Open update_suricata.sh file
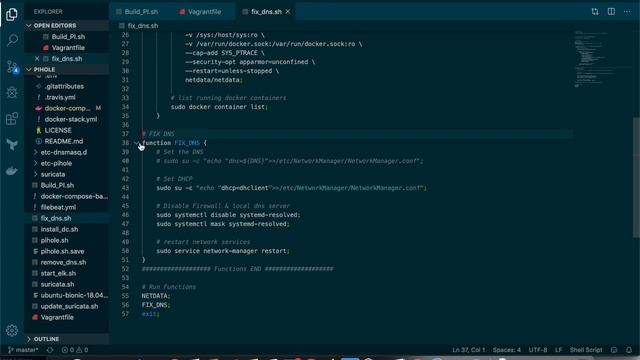The height and width of the screenshot is (360, 640). click(69, 307)
